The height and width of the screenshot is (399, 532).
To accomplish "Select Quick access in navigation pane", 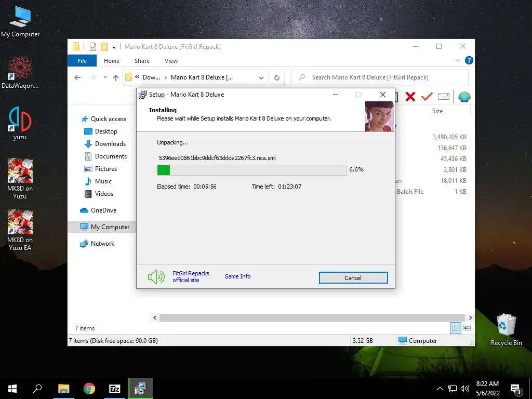I will (x=104, y=119).
